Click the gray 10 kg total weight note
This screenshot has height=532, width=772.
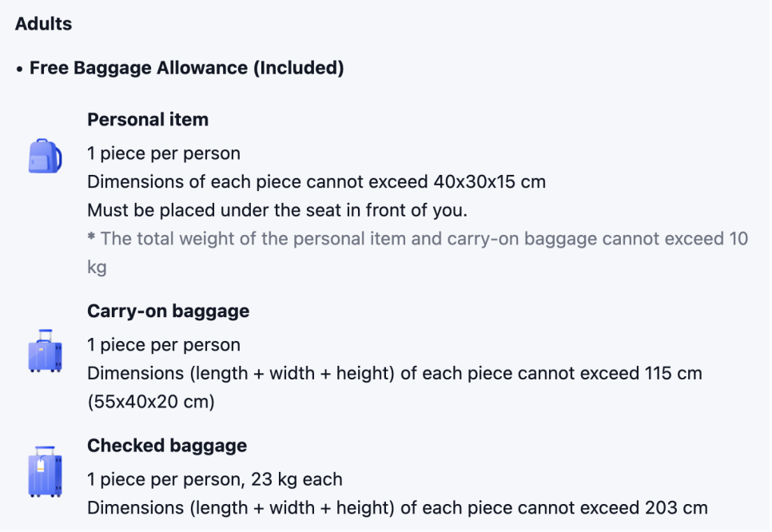(x=417, y=253)
